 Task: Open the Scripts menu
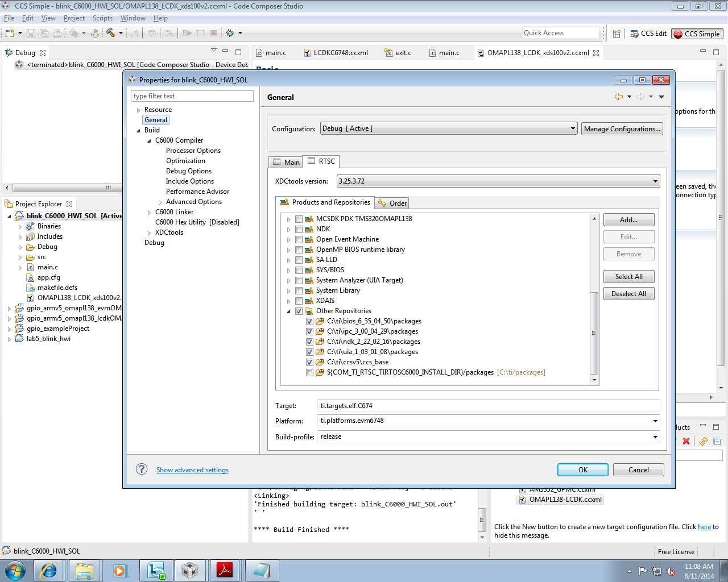coord(102,18)
